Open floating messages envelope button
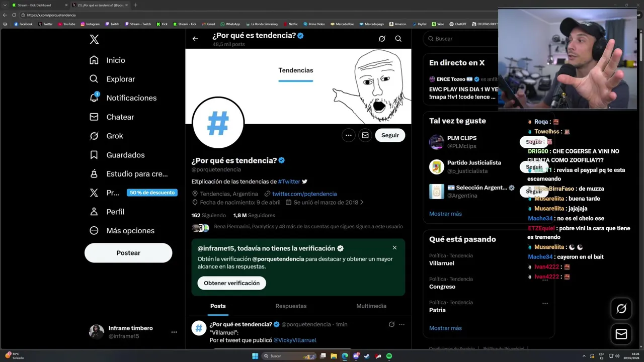 (x=621, y=334)
